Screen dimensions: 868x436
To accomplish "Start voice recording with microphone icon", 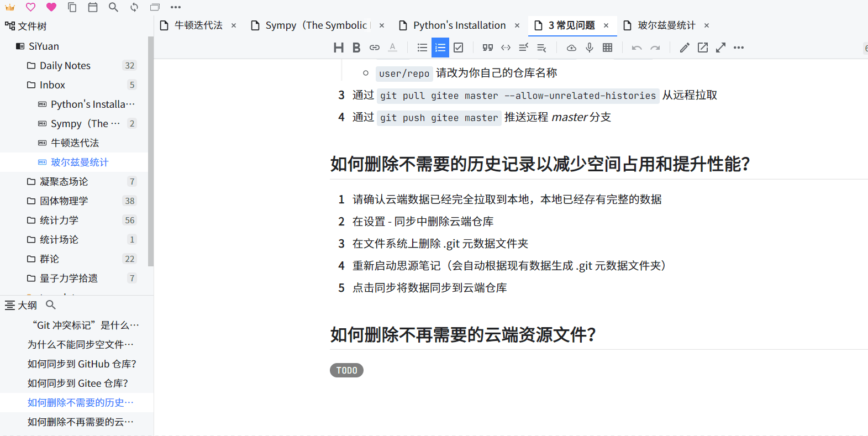I will click(590, 48).
